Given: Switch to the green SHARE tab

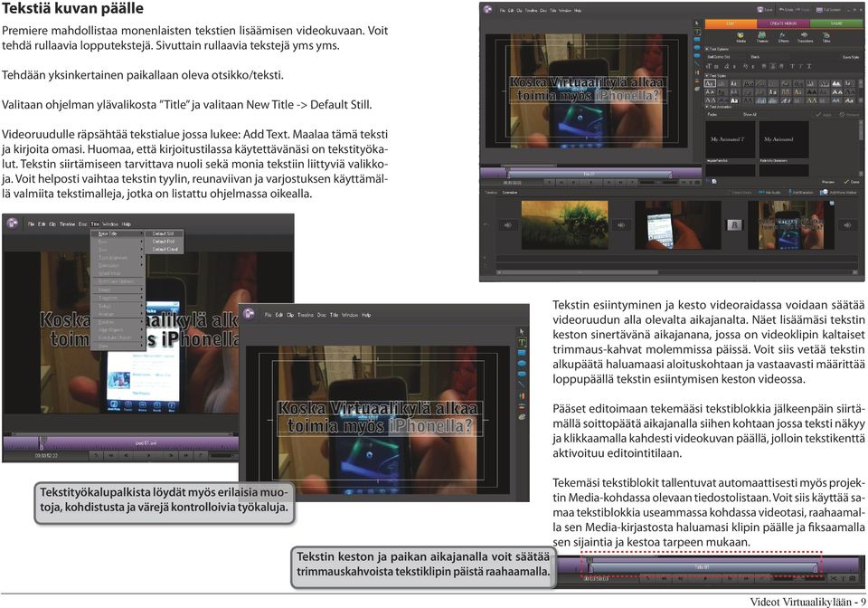Looking at the screenshot, I should (835, 24).
